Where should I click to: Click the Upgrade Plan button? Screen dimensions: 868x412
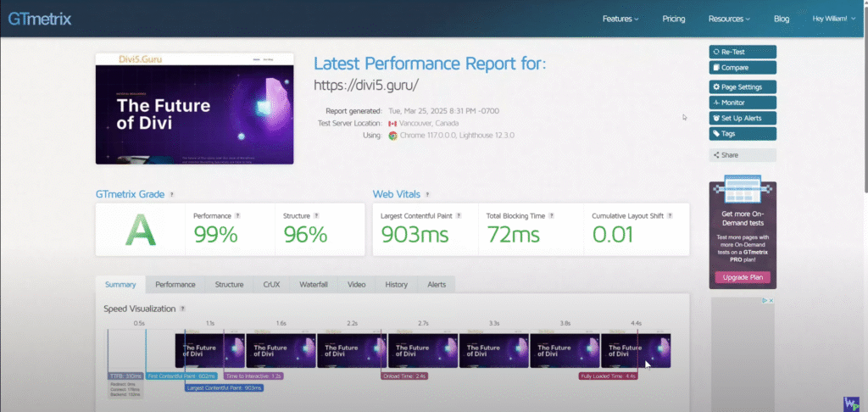pyautogui.click(x=743, y=277)
